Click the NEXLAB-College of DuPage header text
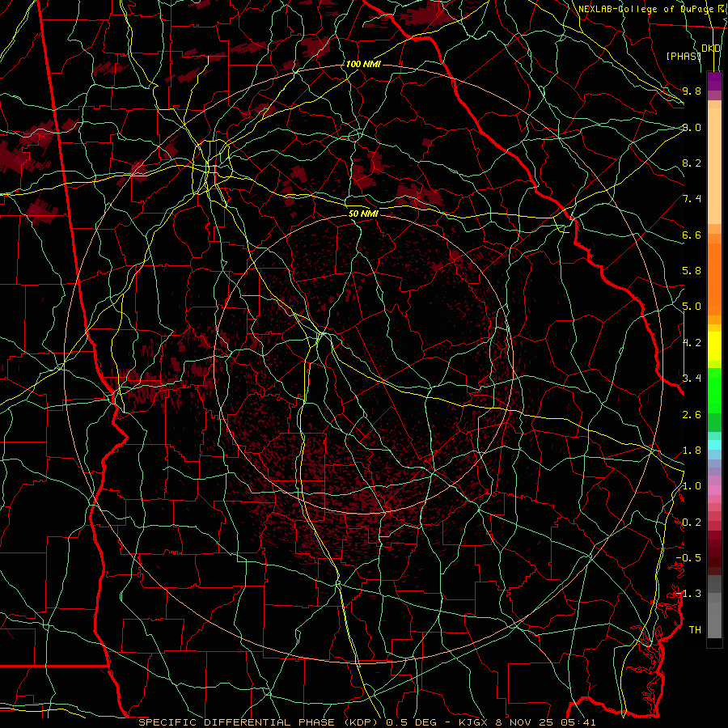The width and height of the screenshot is (728, 728). point(645,9)
